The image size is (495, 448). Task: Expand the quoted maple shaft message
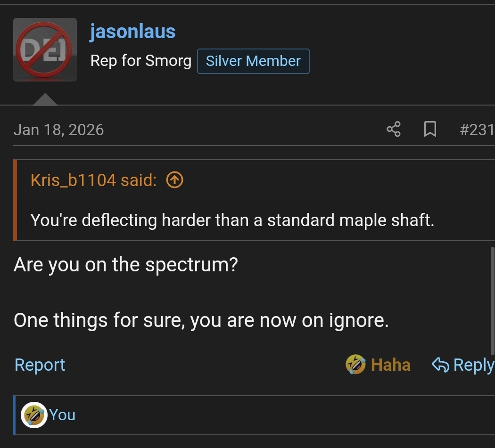click(x=232, y=220)
